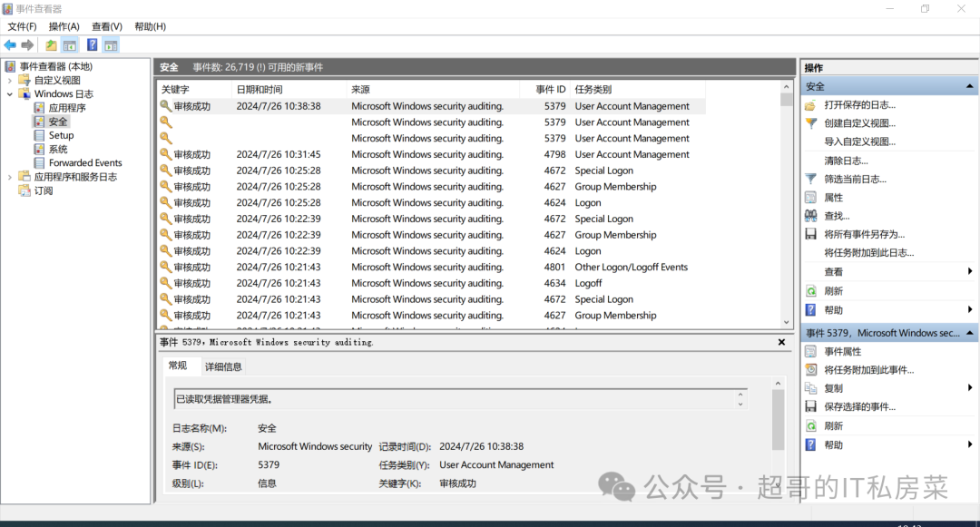This screenshot has width=980, height=527.
Task: Open the 操作(A) menu
Action: tap(64, 26)
